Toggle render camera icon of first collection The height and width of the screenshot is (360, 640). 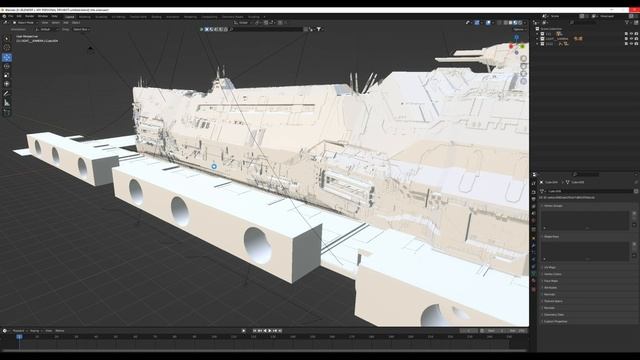636,34
